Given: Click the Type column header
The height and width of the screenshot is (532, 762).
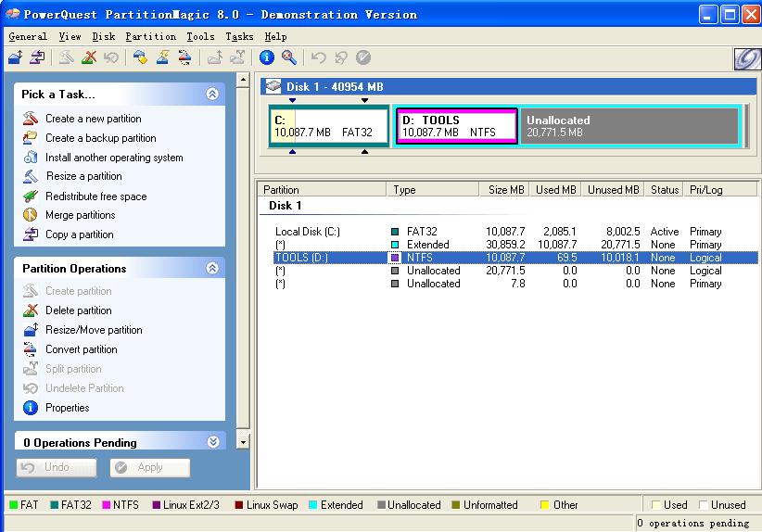Looking at the screenshot, I should pyautogui.click(x=433, y=189).
